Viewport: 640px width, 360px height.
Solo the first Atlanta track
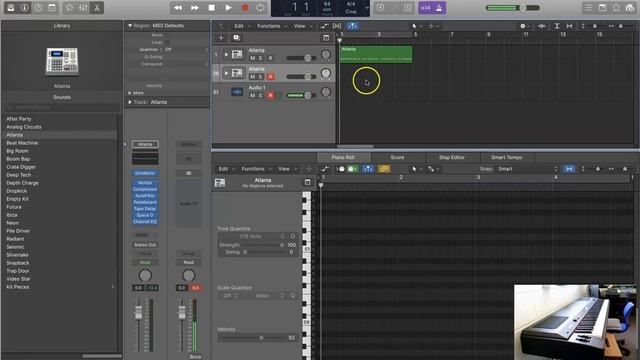tap(261, 58)
